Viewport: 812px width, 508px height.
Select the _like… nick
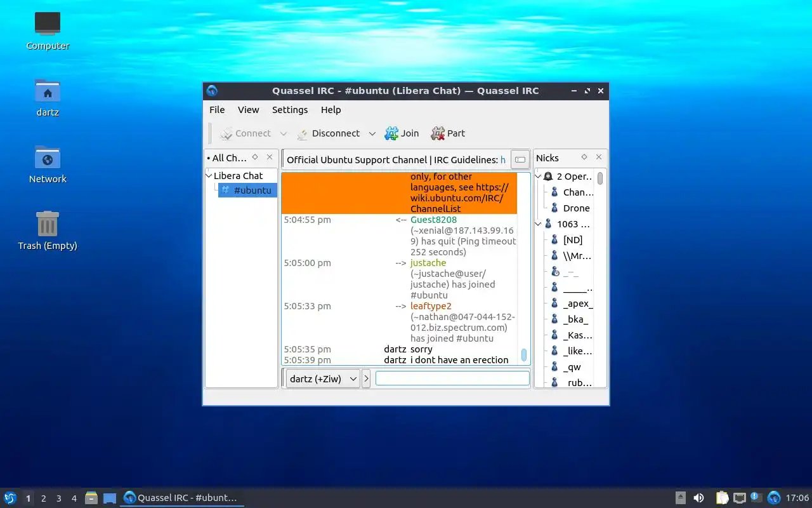click(571, 351)
